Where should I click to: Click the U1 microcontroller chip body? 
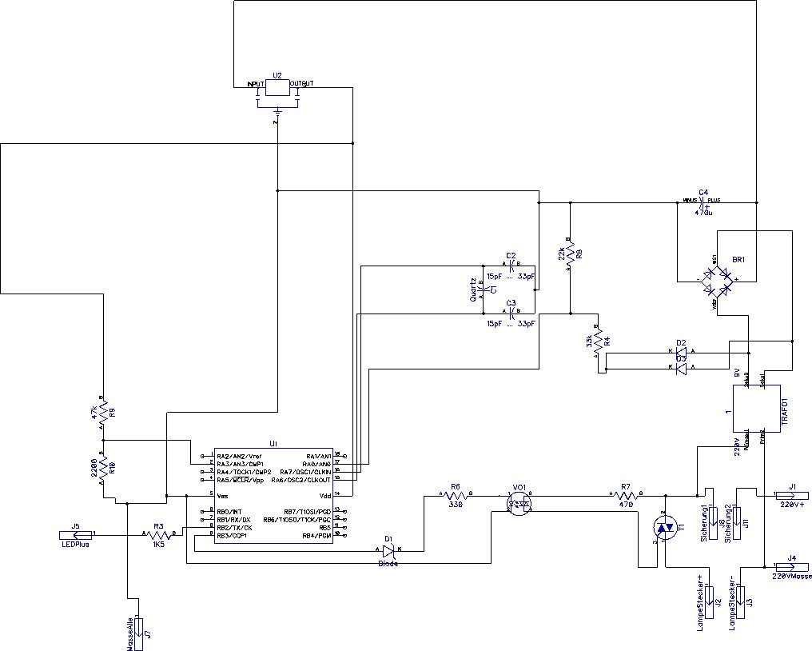tap(273, 496)
